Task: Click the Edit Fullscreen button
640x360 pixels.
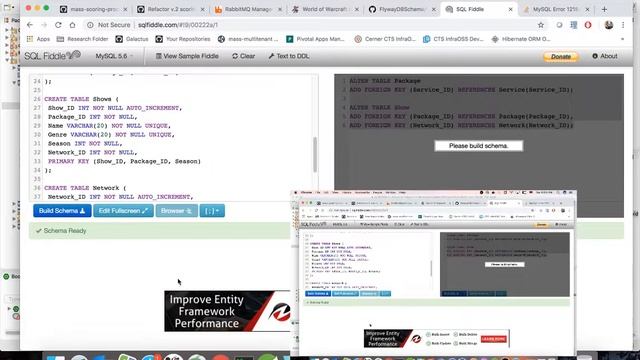Action: pyautogui.click(x=123, y=211)
